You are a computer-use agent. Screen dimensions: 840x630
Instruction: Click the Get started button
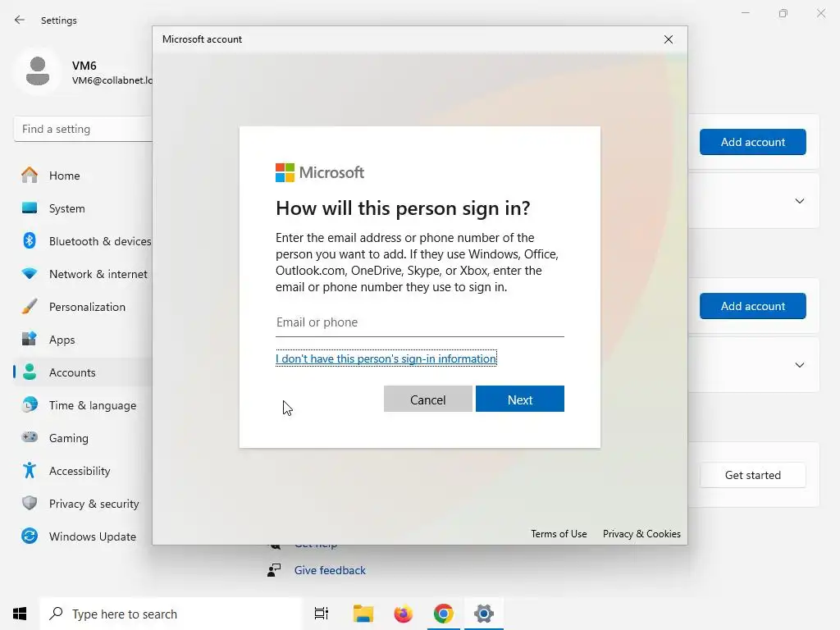tap(752, 475)
